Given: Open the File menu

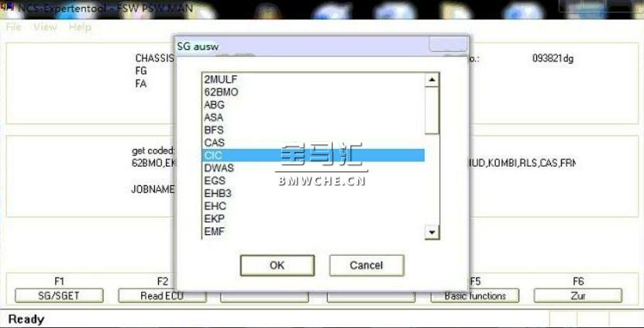Looking at the screenshot, I should (13, 28).
